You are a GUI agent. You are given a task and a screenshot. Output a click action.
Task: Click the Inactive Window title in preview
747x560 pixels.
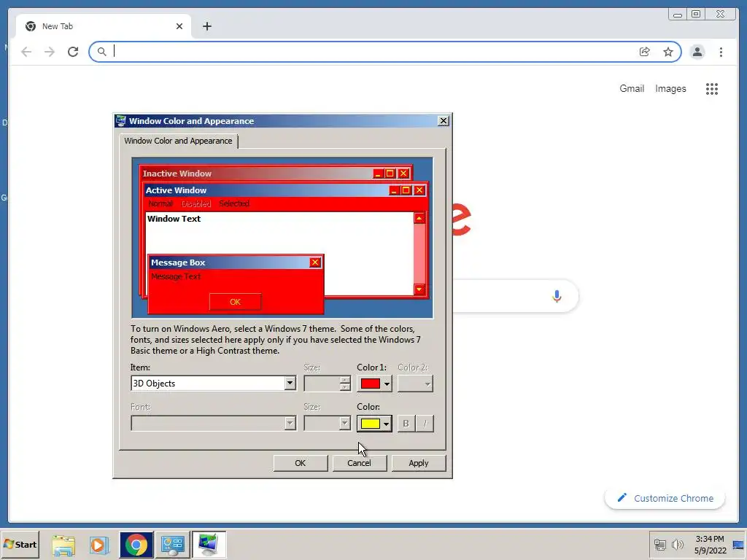[x=177, y=174]
